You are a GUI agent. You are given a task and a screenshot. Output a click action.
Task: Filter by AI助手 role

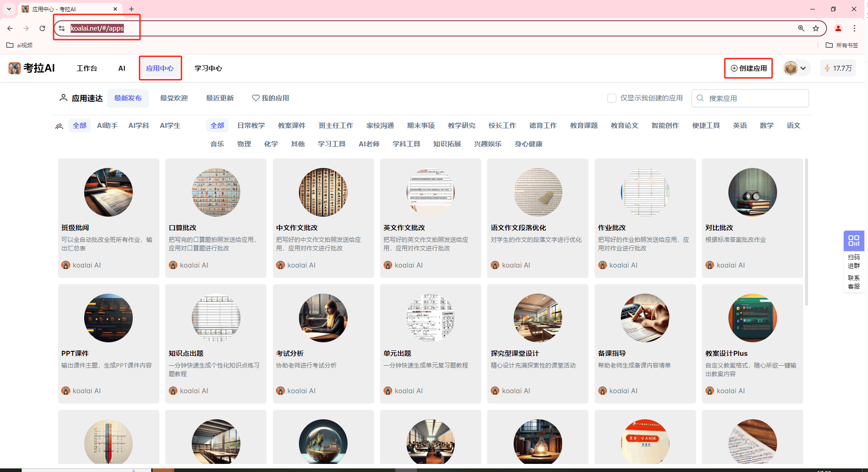click(x=107, y=125)
